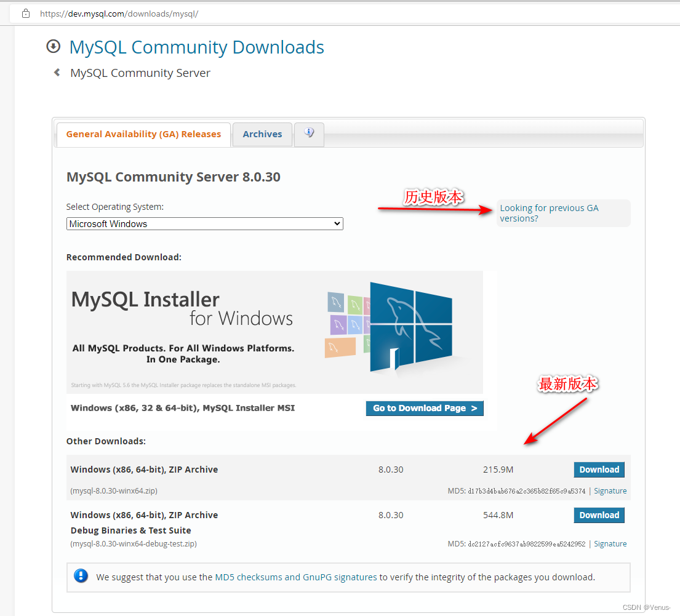
Task: Open Signature link for debug-test zip
Action: 610,544
